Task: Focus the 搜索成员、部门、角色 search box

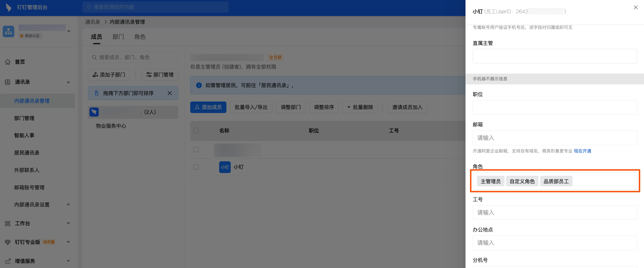Action: pos(133,58)
